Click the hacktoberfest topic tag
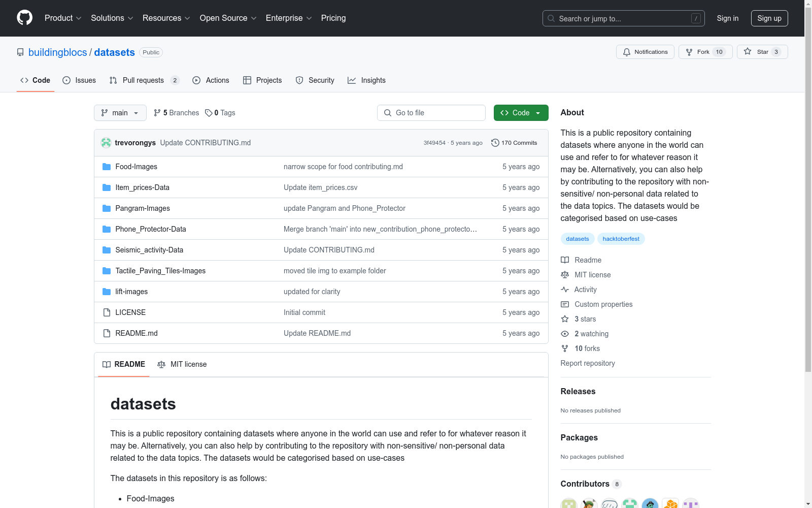812x508 pixels. 621,239
